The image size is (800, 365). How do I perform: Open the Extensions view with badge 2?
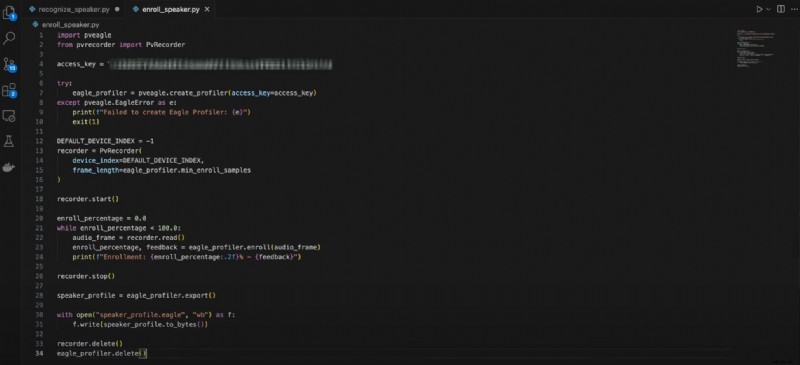pos(9,90)
